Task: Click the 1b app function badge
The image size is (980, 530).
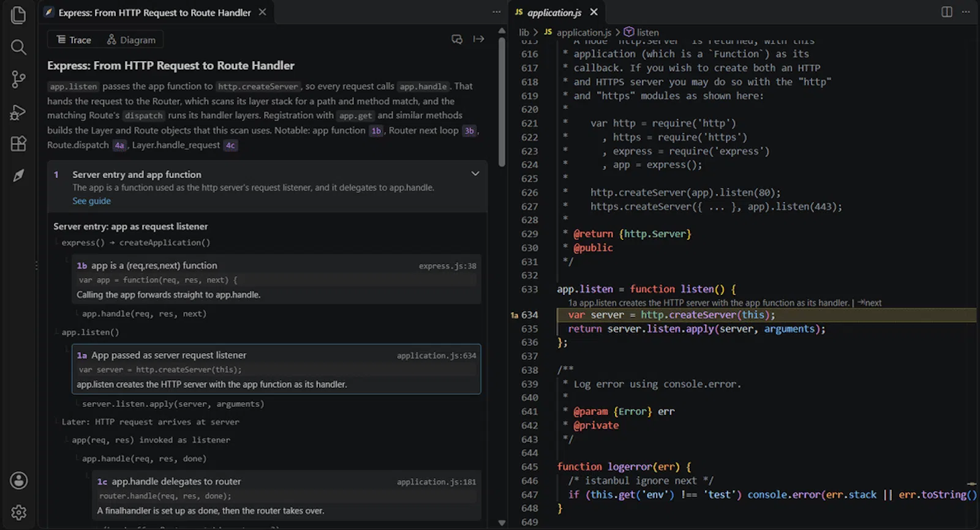Action: point(376,130)
